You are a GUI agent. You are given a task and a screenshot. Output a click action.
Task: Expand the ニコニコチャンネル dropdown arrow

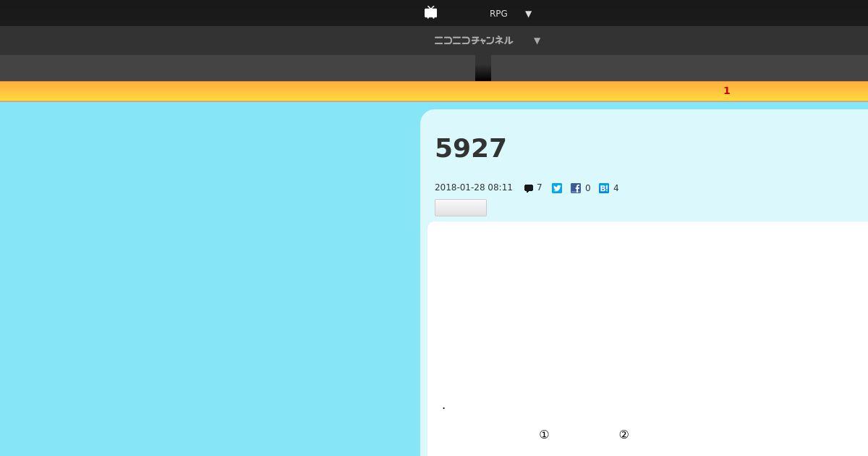(537, 41)
